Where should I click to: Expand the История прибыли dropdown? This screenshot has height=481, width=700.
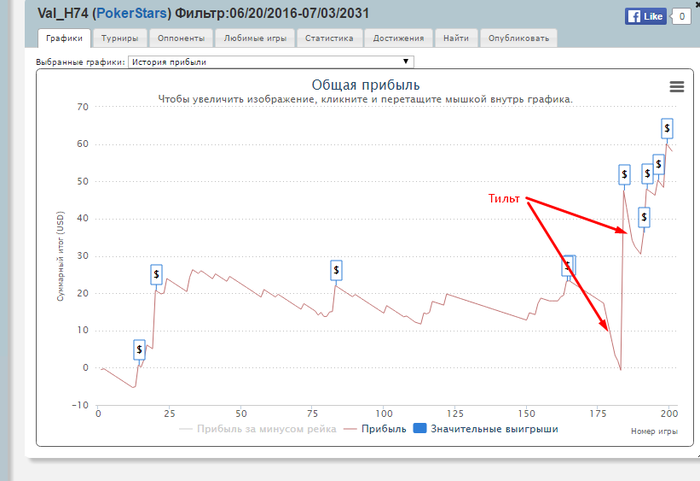271,62
